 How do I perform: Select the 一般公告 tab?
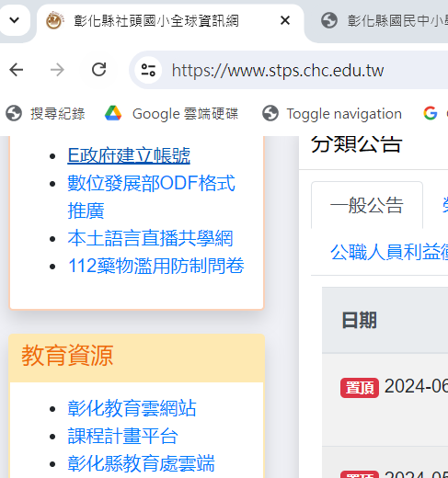[367, 205]
